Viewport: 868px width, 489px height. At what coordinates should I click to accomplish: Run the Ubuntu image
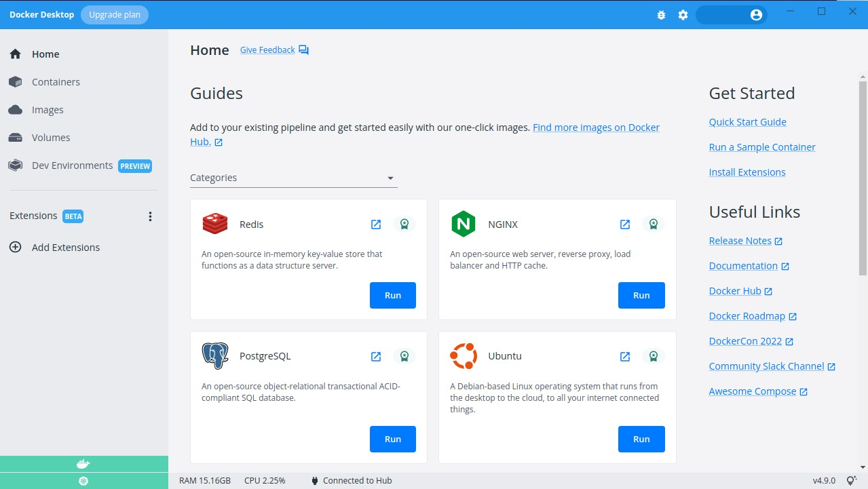pyautogui.click(x=641, y=439)
